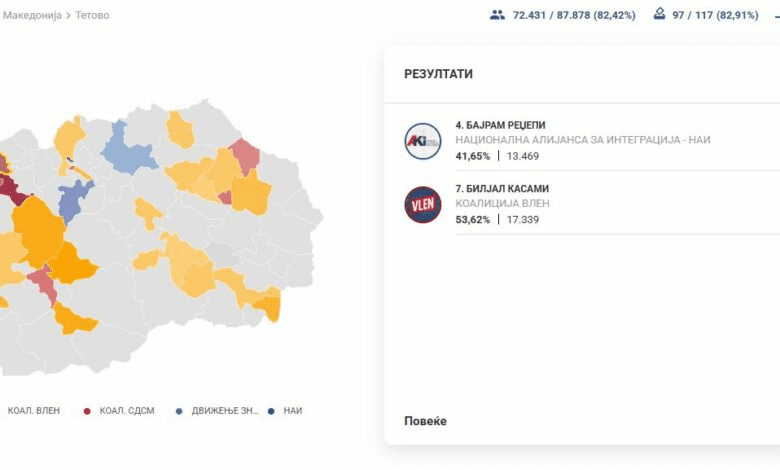Click the ballot box polling stations icon
This screenshot has width=780, height=470.
(659, 15)
